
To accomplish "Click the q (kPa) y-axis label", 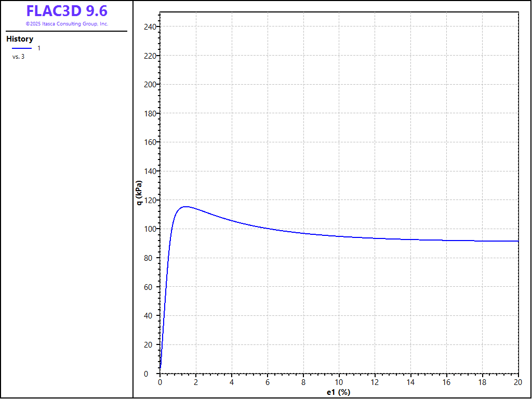I will click(x=139, y=193).
